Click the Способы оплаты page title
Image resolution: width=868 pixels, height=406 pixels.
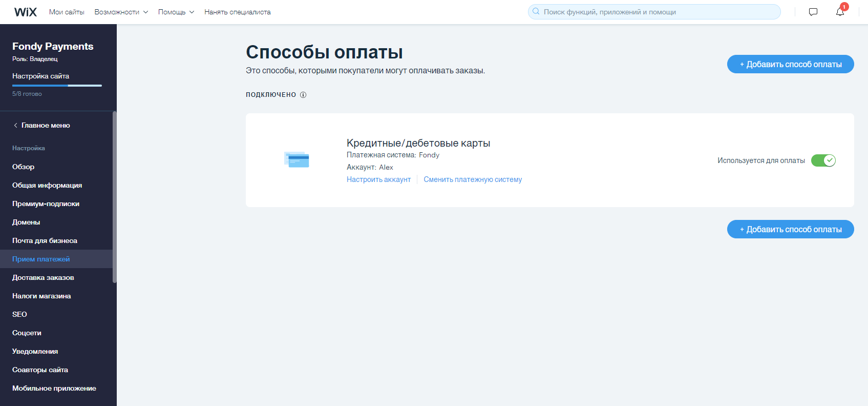tap(324, 52)
